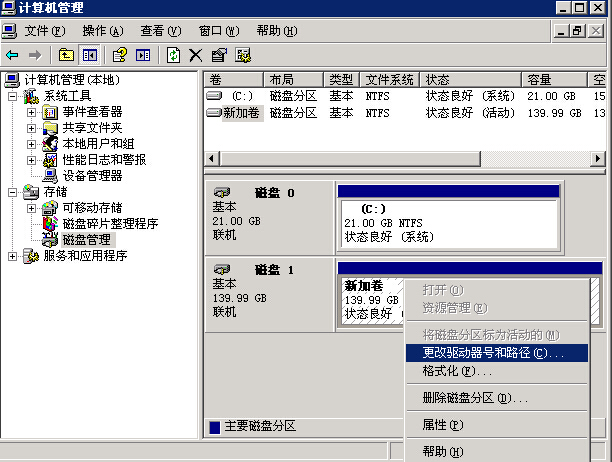Choose 更改驱动器号和路径 from context menu
612x462 pixels.
point(492,352)
